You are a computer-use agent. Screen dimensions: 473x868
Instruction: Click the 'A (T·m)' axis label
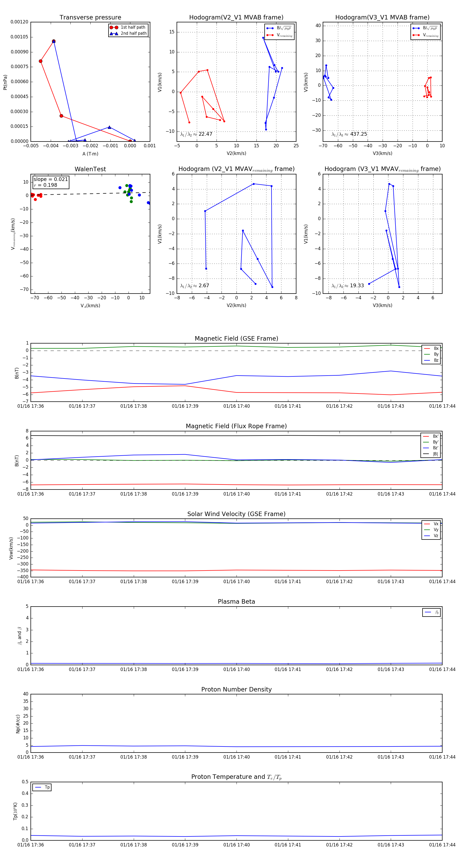[x=90, y=154]
